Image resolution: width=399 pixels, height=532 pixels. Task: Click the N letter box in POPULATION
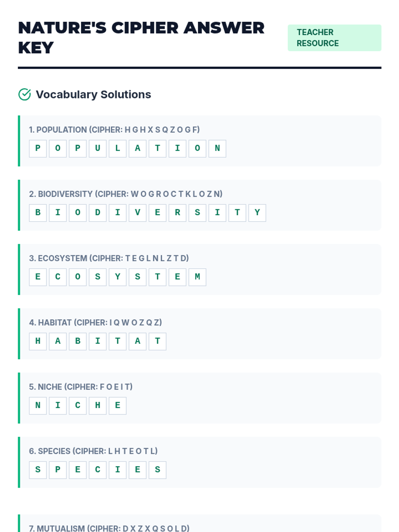(217, 148)
